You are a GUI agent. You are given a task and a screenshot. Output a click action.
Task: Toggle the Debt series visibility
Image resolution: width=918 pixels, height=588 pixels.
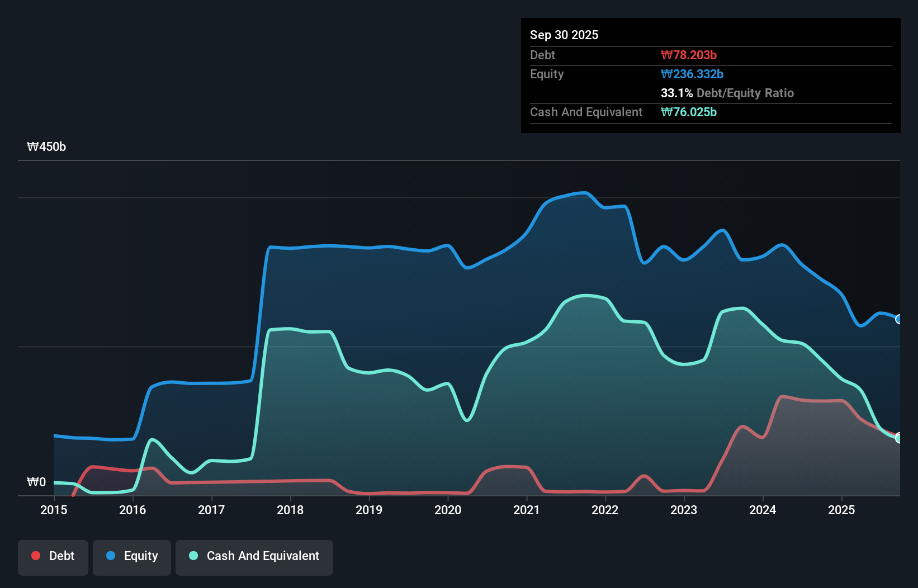point(53,556)
